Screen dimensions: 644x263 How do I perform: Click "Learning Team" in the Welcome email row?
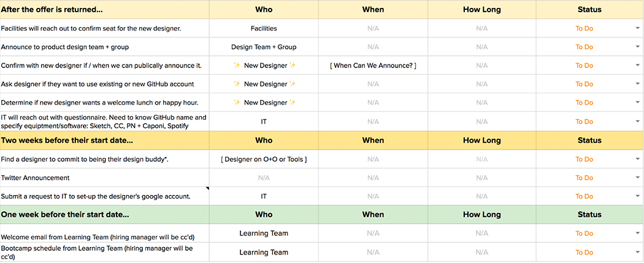(x=264, y=234)
